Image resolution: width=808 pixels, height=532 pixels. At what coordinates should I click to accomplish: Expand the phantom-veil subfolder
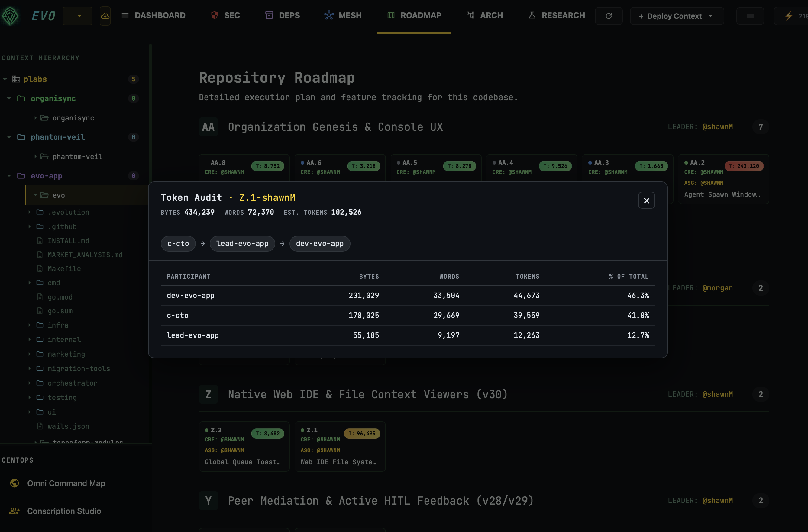tap(35, 156)
